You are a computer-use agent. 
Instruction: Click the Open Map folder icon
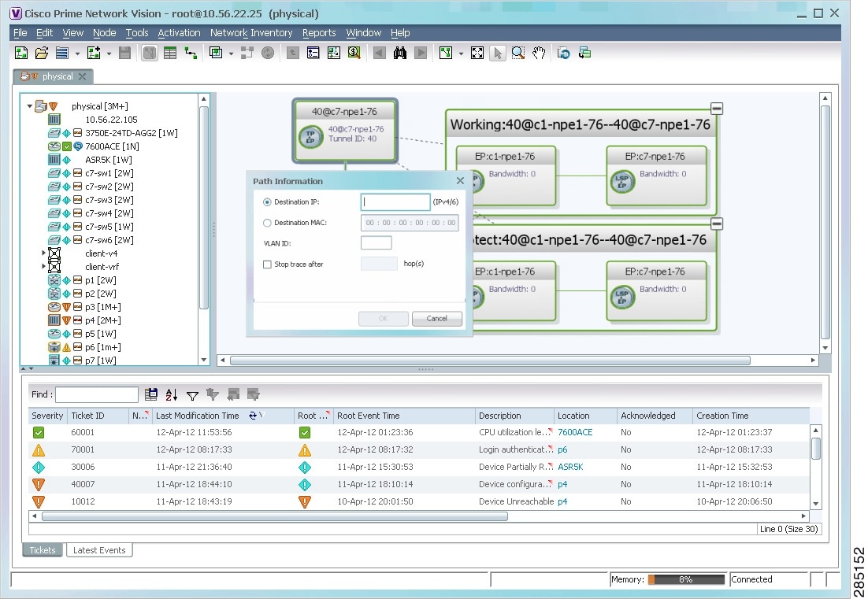[42, 53]
